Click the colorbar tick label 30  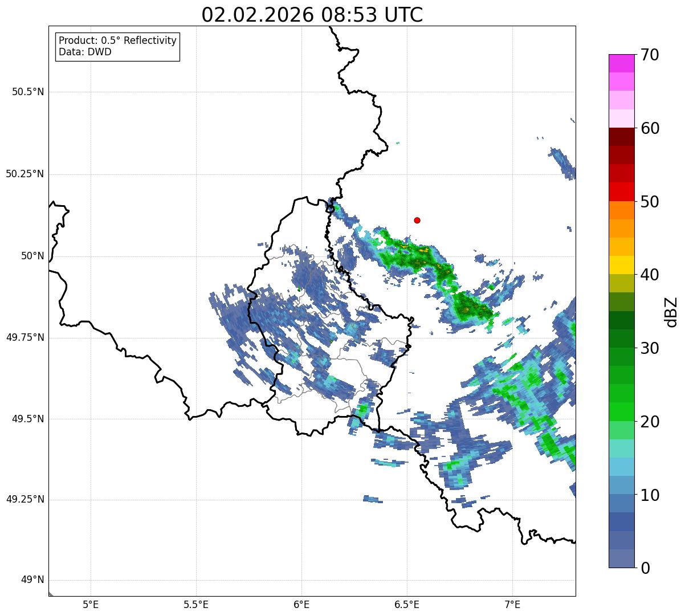pyautogui.click(x=650, y=348)
